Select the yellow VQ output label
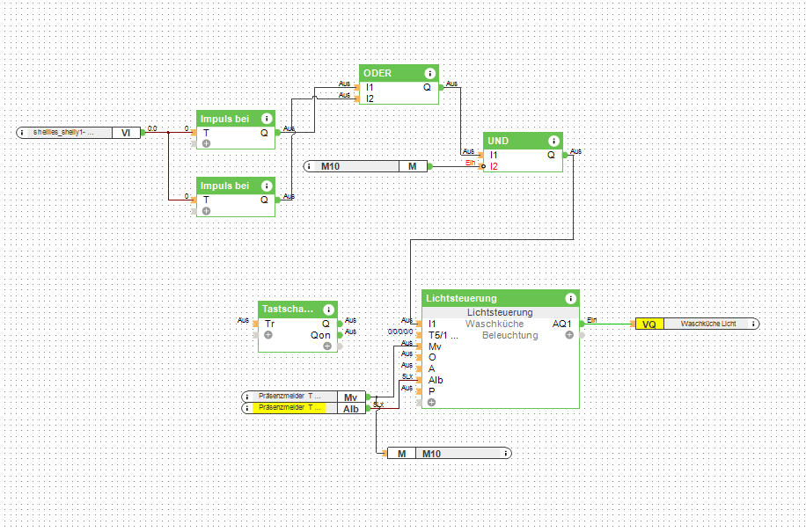The width and height of the screenshot is (806, 532). pos(648,324)
